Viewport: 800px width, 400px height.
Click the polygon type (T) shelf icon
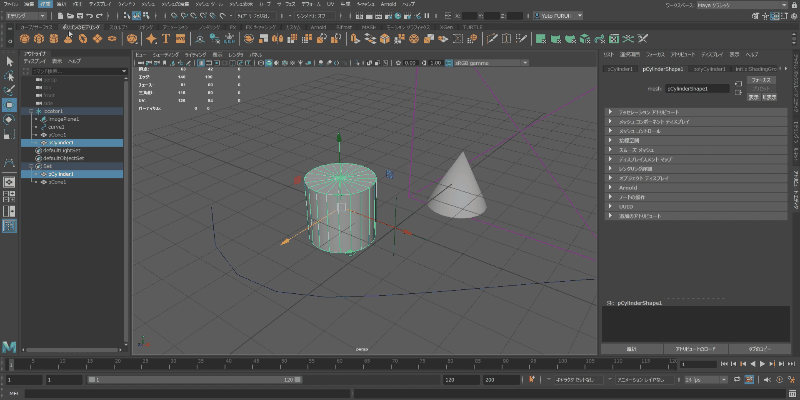click(x=166, y=38)
